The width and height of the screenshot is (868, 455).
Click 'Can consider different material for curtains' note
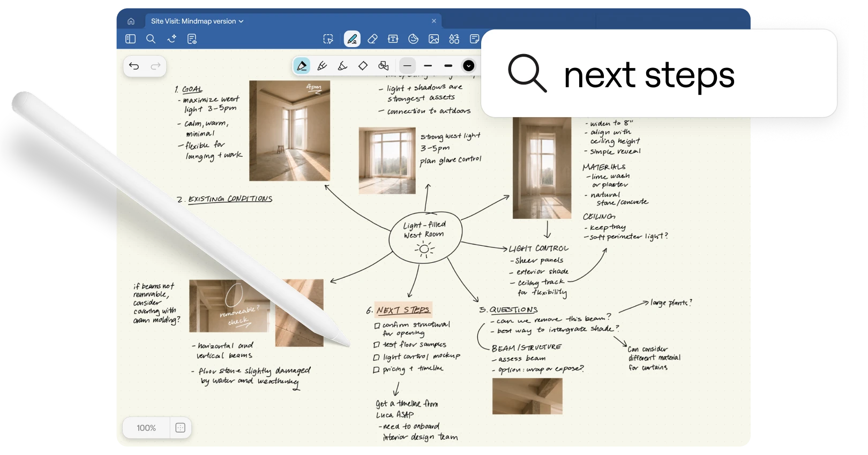tap(654, 358)
